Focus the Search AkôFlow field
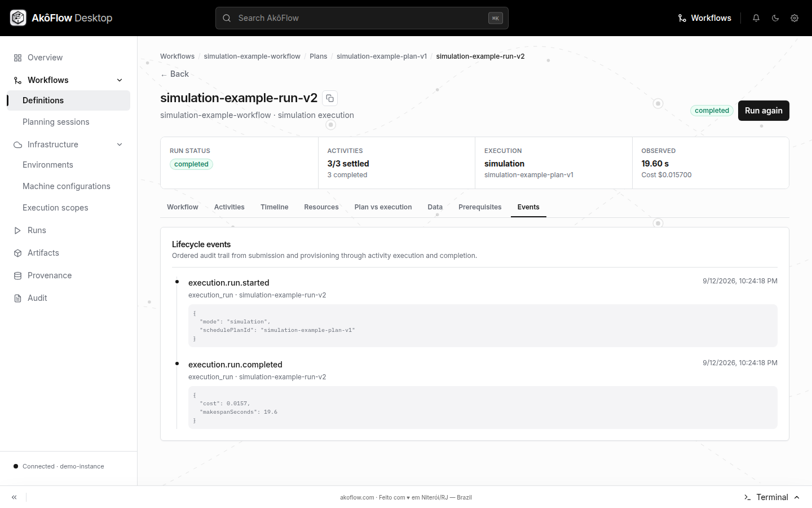The width and height of the screenshot is (812, 508). pos(362,18)
